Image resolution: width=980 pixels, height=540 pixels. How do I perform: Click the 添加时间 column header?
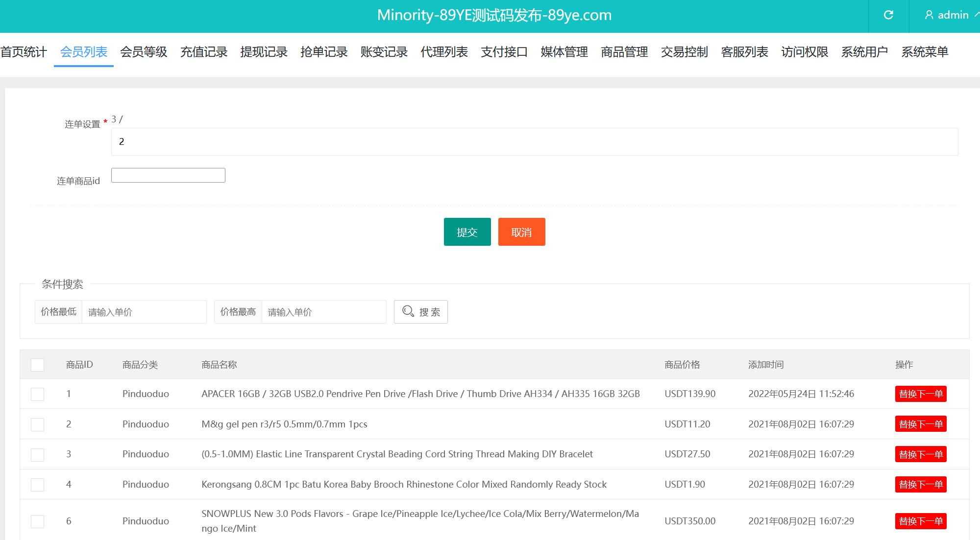coord(766,365)
